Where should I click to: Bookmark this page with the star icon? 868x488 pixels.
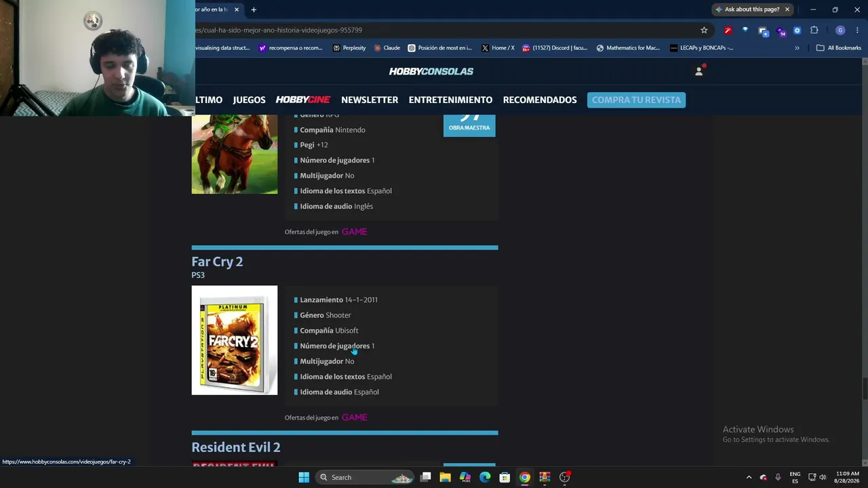(x=704, y=30)
